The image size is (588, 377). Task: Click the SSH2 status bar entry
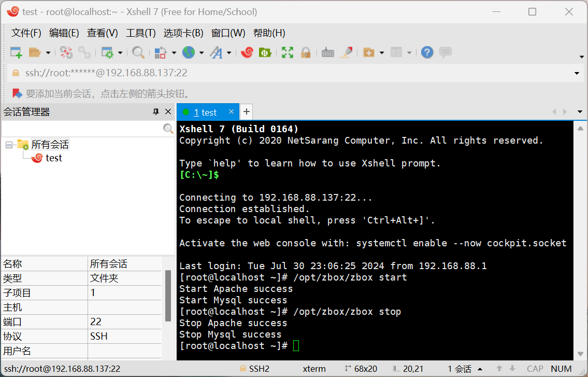coord(254,369)
